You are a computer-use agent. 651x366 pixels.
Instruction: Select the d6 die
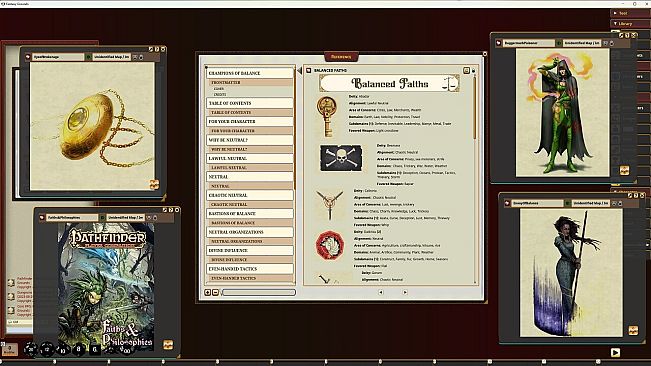[x=95, y=349]
